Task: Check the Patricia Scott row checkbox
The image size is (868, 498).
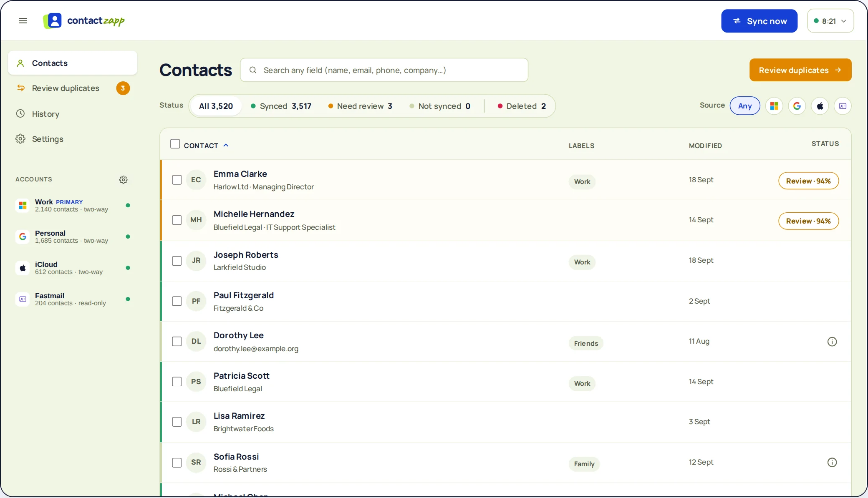Action: click(177, 382)
